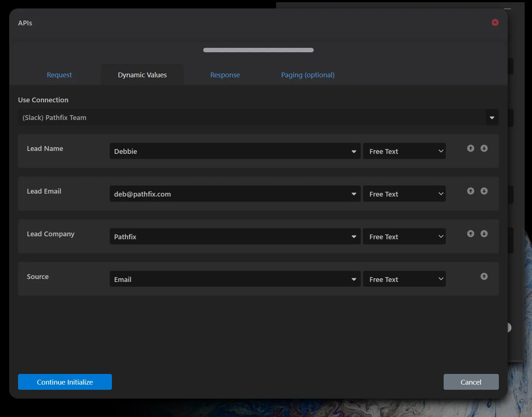Expand the Lead Company value dropdown
The image size is (532, 417).
point(354,237)
